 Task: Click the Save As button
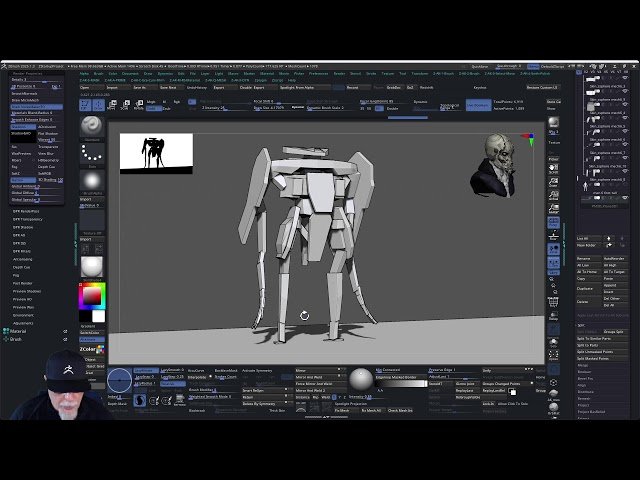[145, 87]
